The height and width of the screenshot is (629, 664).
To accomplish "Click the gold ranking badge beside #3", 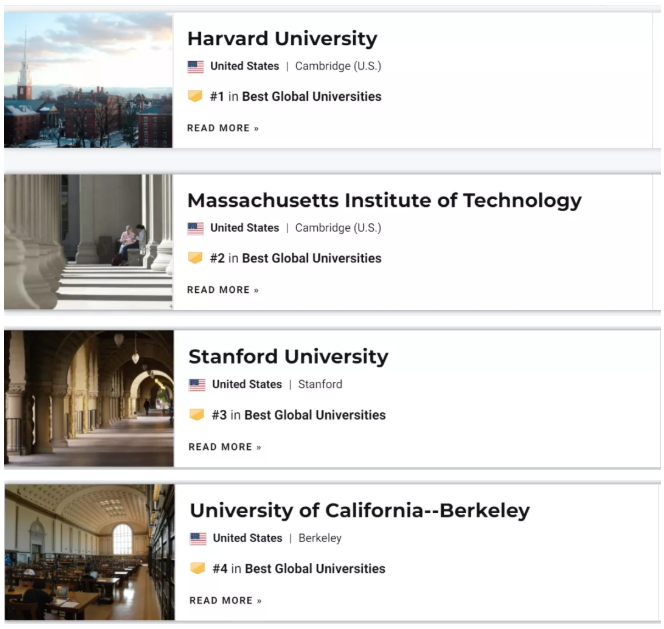I will 197,414.
